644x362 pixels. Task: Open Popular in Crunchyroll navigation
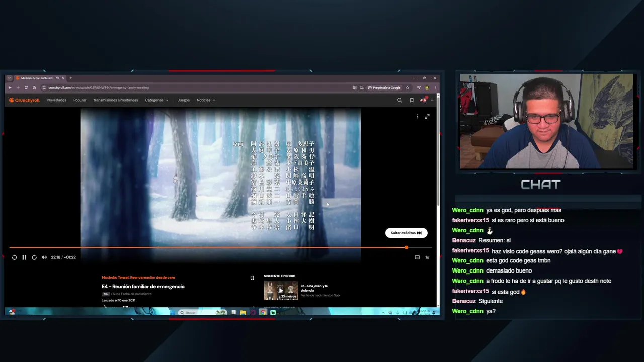[79, 100]
